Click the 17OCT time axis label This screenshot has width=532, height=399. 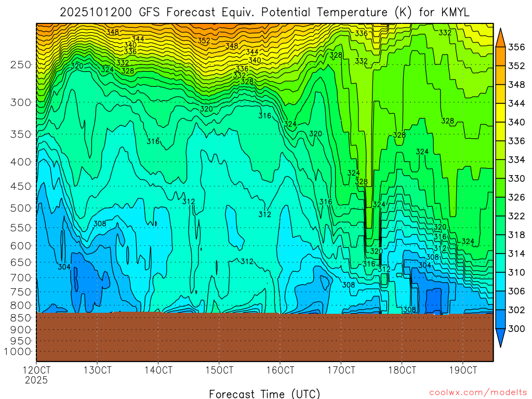(341, 370)
